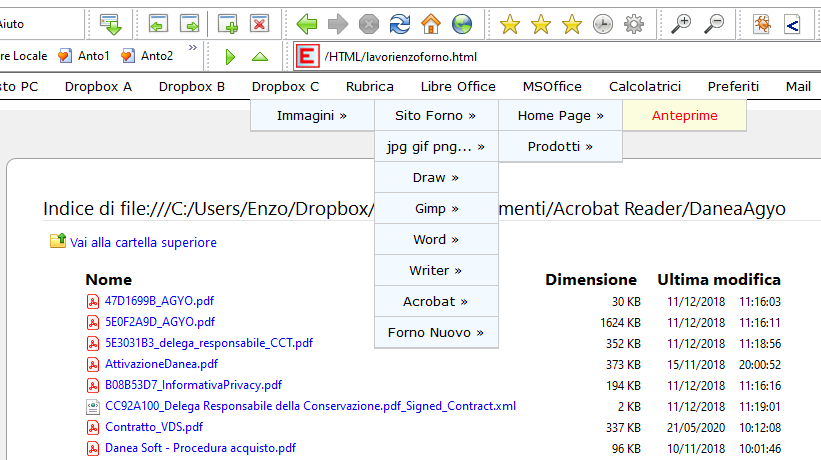
Task: Close the tab with the red X icon
Action: click(x=259, y=24)
